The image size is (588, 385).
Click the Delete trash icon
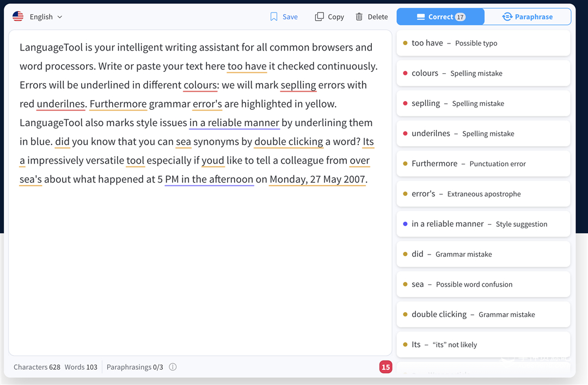coord(359,17)
